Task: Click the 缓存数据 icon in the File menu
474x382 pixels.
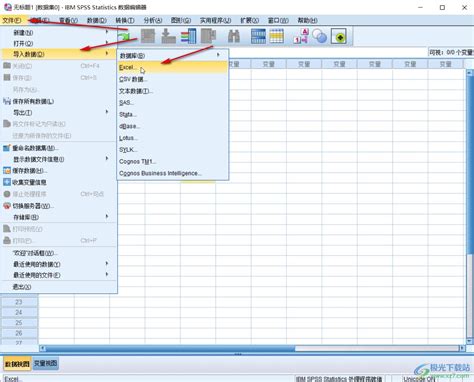Action: tap(7, 170)
